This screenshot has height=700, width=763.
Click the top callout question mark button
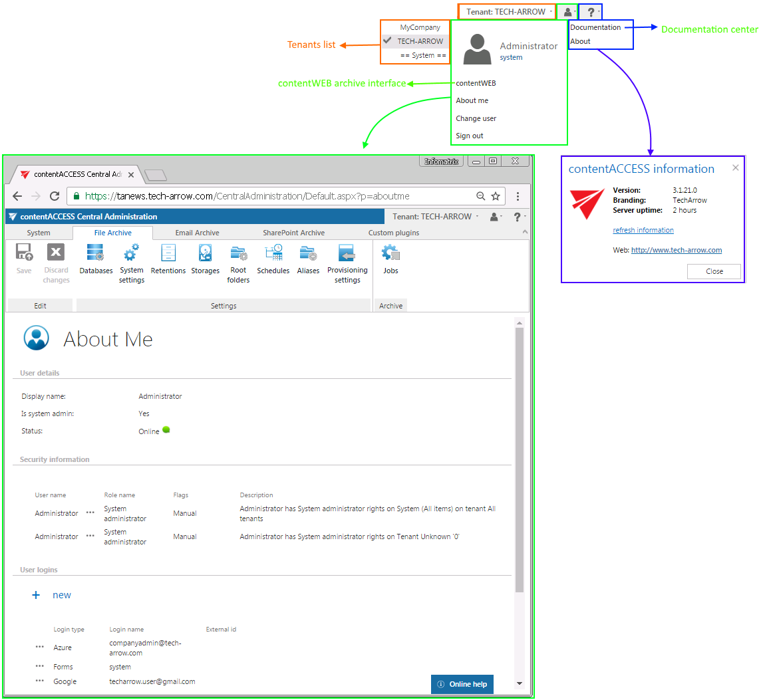[591, 12]
